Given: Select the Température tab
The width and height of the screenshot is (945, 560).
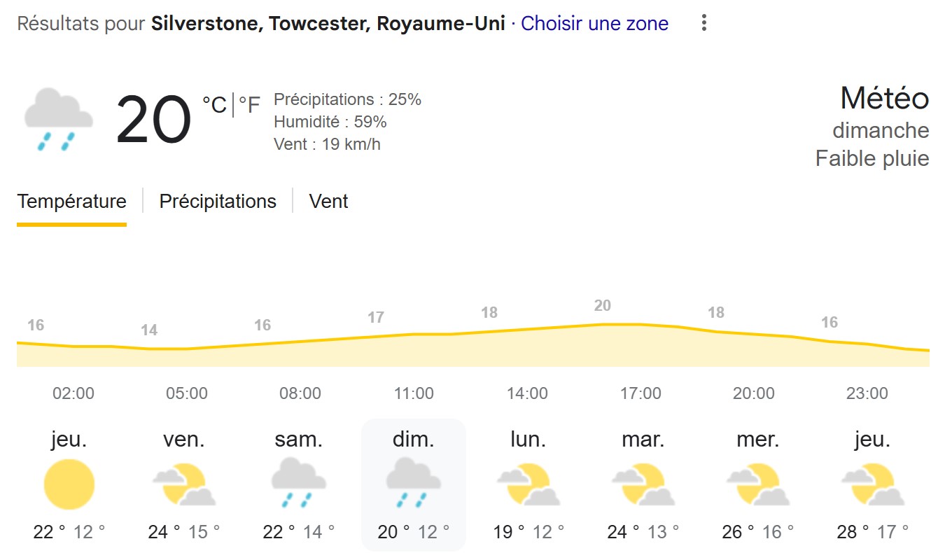Looking at the screenshot, I should click(71, 202).
